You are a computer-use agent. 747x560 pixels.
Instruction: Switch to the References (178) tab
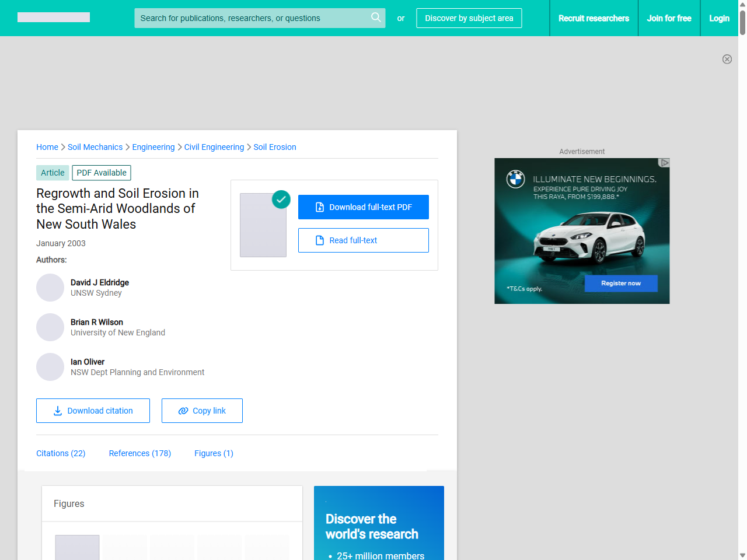139,453
